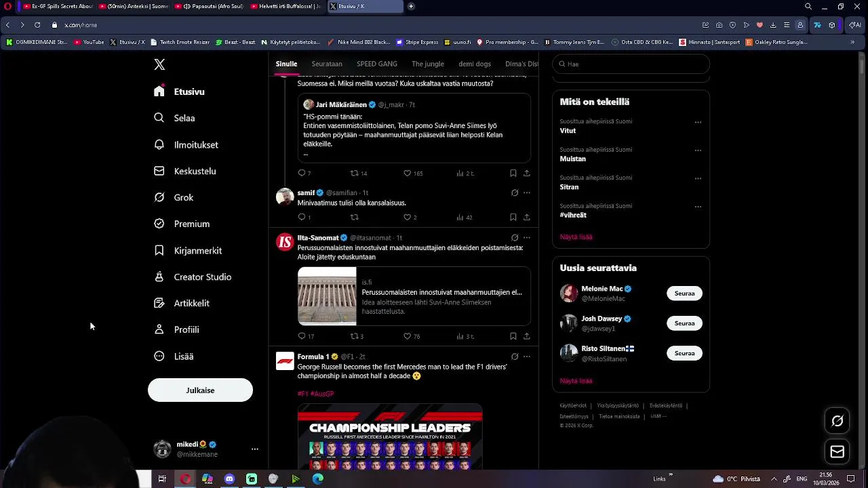868x488 pixels.
Task: Open Microsoft Edge from the taskbar
Action: (x=317, y=479)
